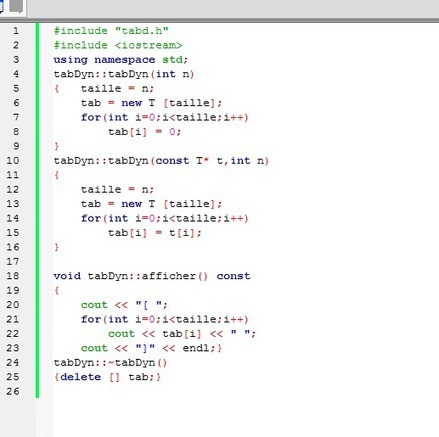Click the #include "tabd.h" line
The height and width of the screenshot is (437, 439).
tap(111, 31)
